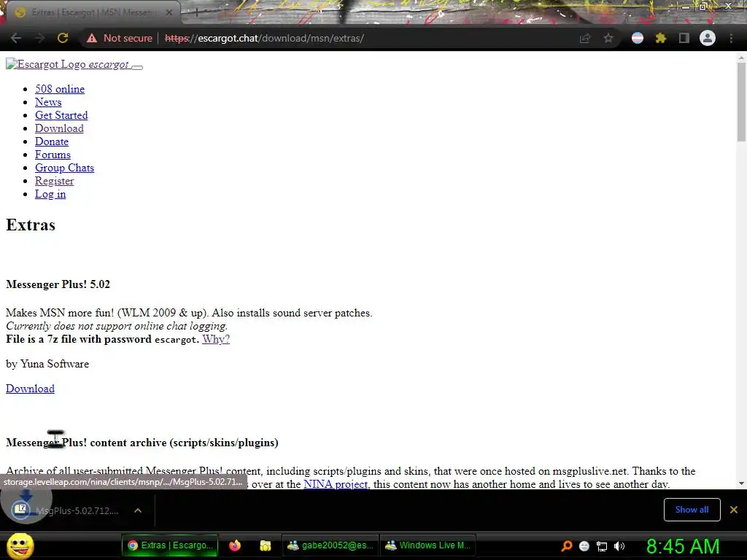The height and width of the screenshot is (560, 747).
Task: Open the volume speaker tray icon
Action: 619,546
